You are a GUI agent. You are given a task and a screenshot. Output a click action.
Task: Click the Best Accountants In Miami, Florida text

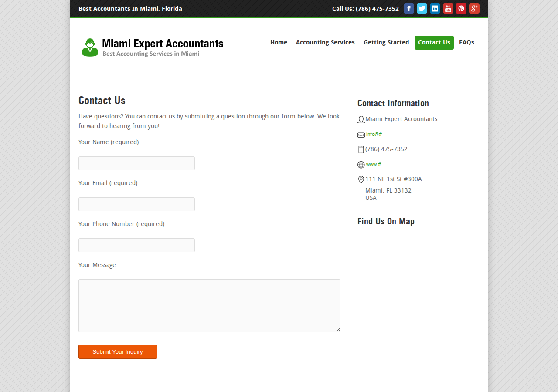click(x=130, y=9)
